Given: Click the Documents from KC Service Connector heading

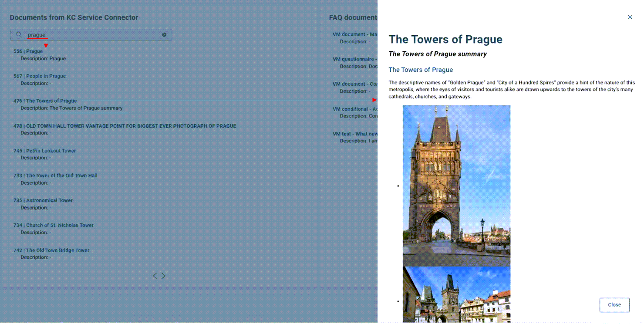Looking at the screenshot, I should (x=74, y=18).
